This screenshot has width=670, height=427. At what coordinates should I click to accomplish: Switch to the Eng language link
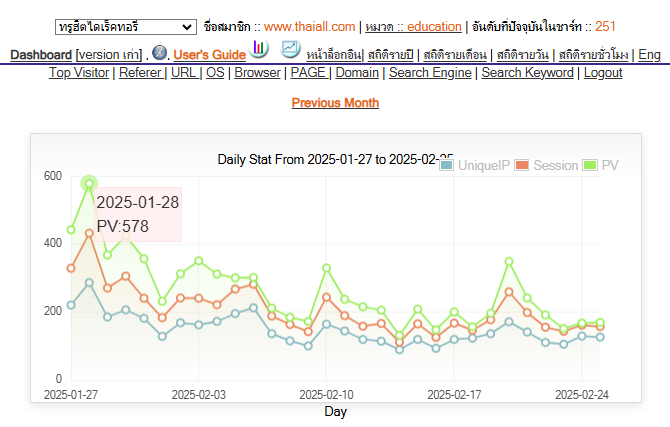[x=649, y=54]
